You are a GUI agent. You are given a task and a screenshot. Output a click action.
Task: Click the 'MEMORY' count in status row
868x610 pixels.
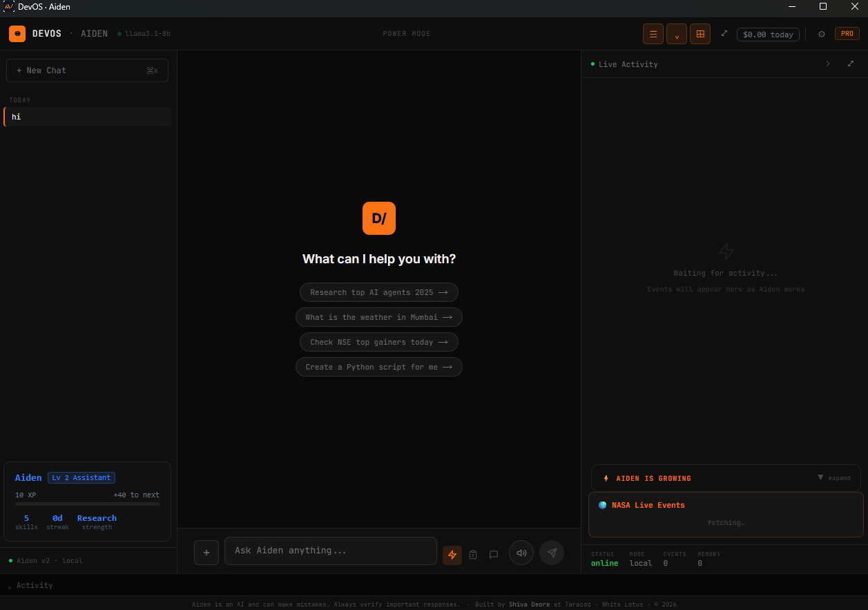coord(700,563)
